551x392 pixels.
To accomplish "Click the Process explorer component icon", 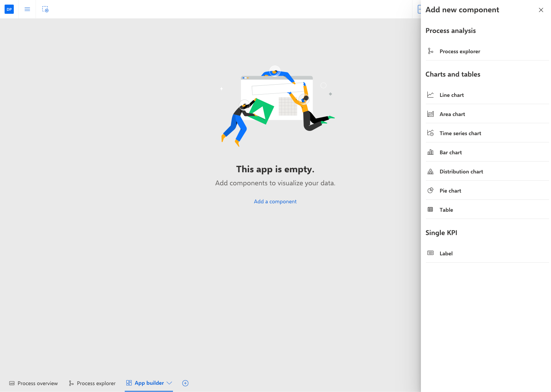I will (x=430, y=51).
